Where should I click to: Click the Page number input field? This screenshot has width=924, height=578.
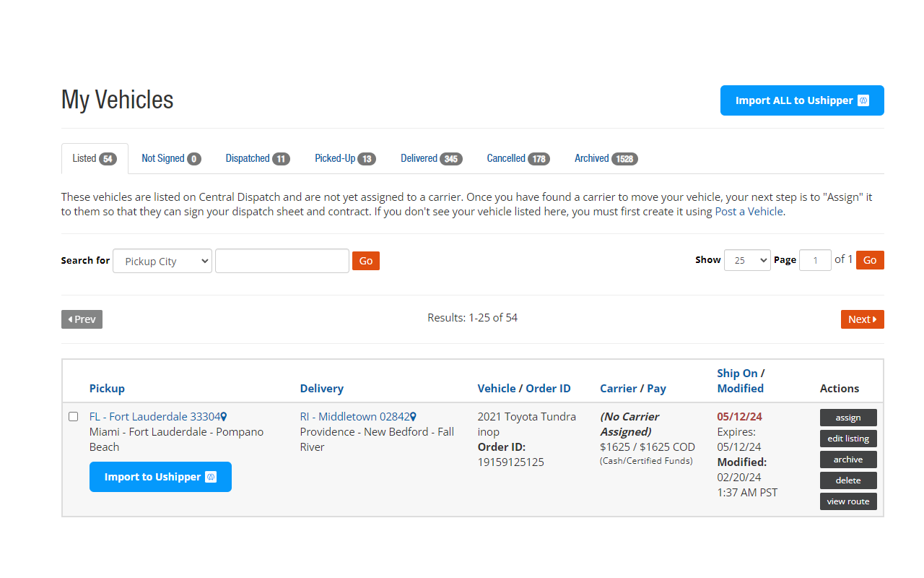point(815,259)
